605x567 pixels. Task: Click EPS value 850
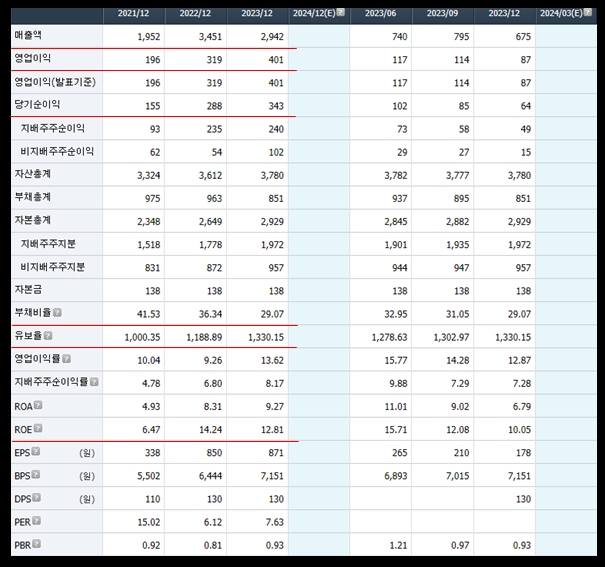click(x=214, y=453)
